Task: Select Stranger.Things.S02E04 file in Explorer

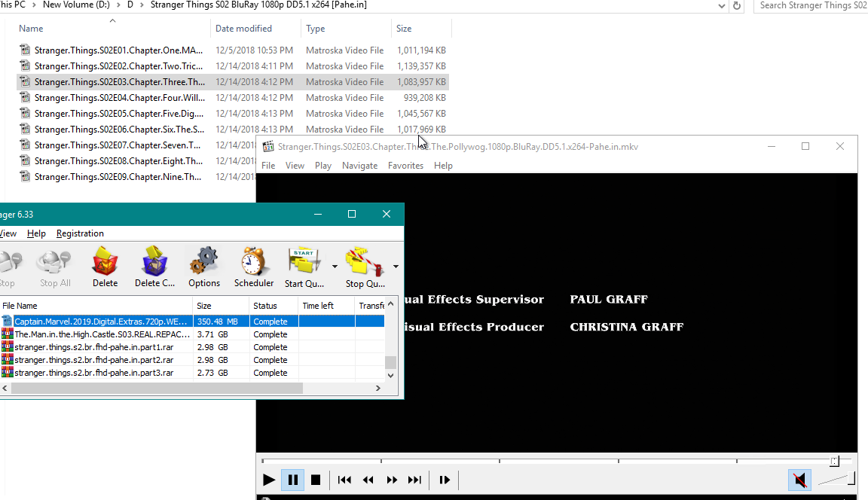Action: [233, 98]
